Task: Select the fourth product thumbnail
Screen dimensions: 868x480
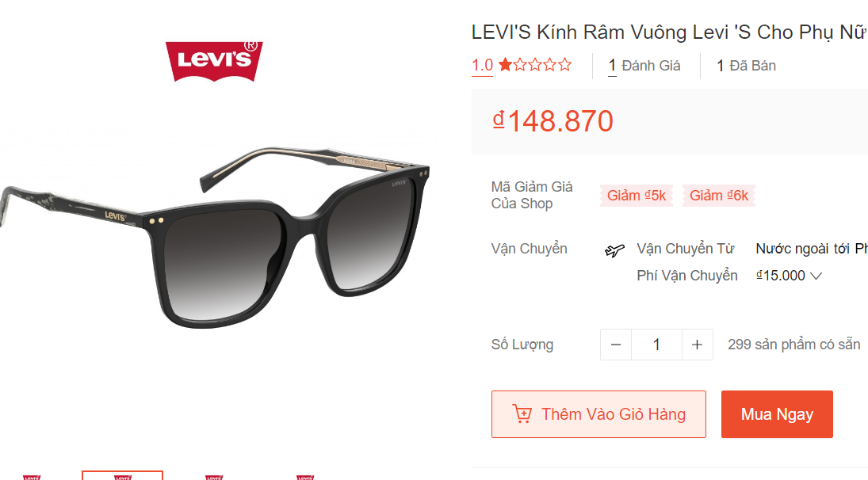Action: coord(305,476)
